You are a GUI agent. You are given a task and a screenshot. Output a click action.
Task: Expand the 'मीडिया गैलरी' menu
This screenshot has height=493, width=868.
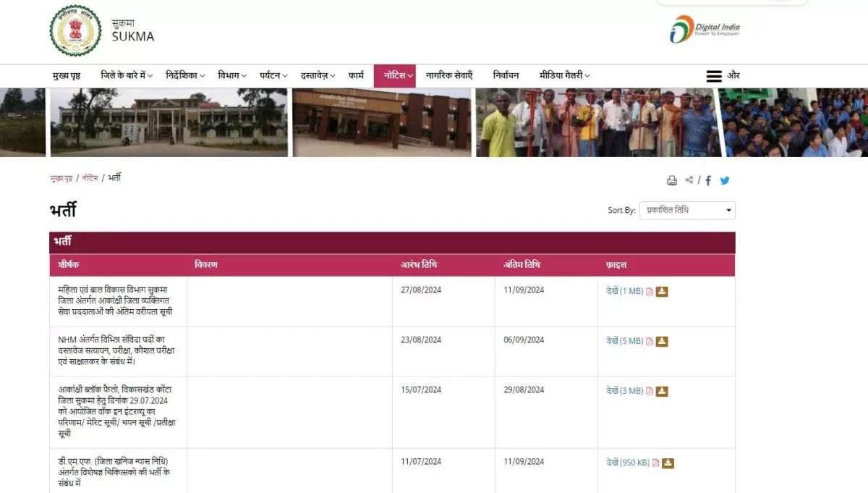[564, 76]
